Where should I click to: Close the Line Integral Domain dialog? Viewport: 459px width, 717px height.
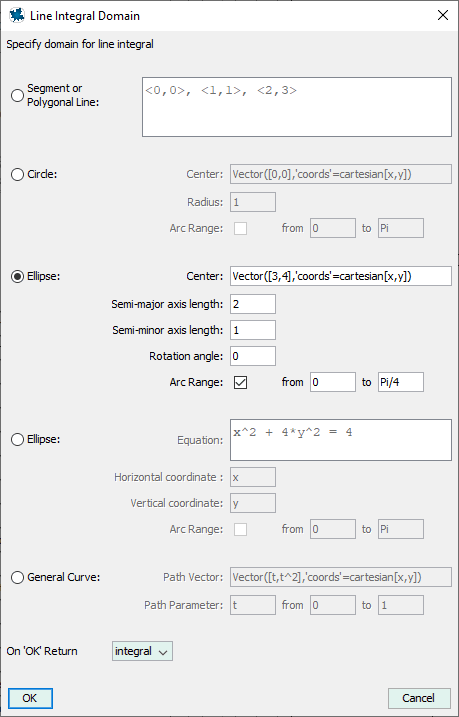[443, 16]
